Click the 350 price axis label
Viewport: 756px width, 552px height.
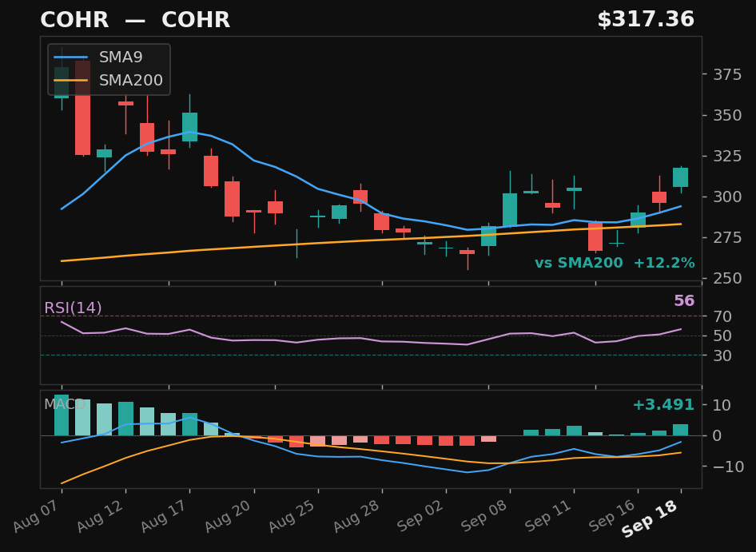pos(727,115)
